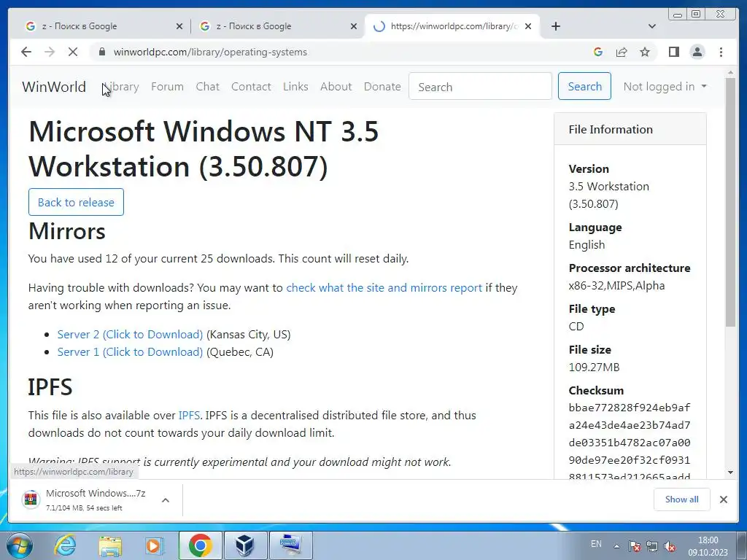Click the scrollbar up arrow

pyautogui.click(x=730, y=74)
